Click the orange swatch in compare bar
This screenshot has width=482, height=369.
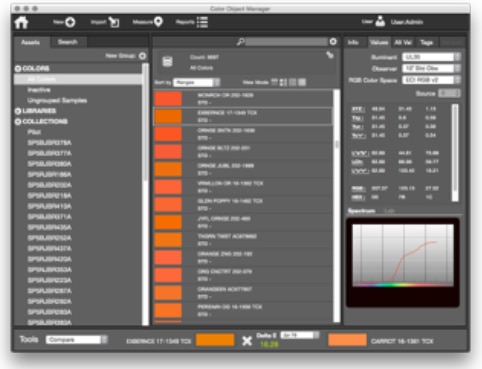(215, 340)
